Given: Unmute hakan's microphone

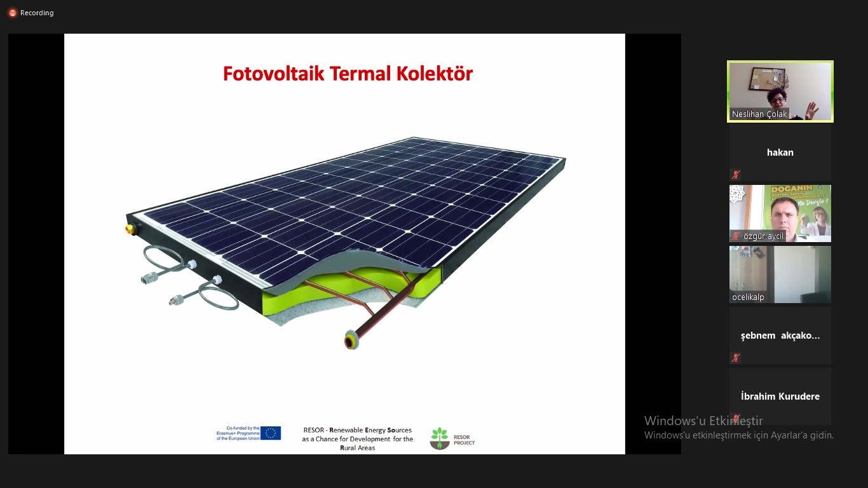Looking at the screenshot, I should pyautogui.click(x=735, y=175).
